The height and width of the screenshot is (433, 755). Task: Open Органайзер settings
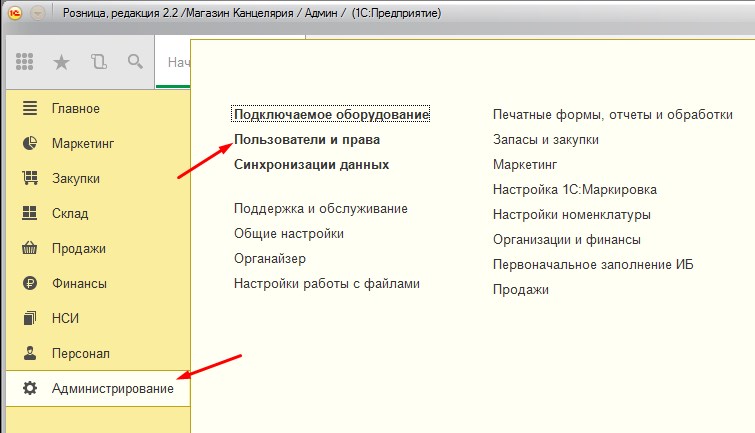pos(270,259)
